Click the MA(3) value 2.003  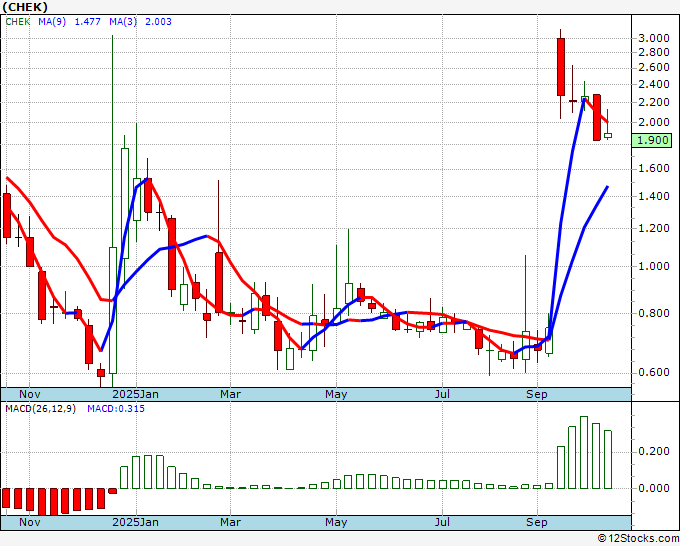point(158,22)
